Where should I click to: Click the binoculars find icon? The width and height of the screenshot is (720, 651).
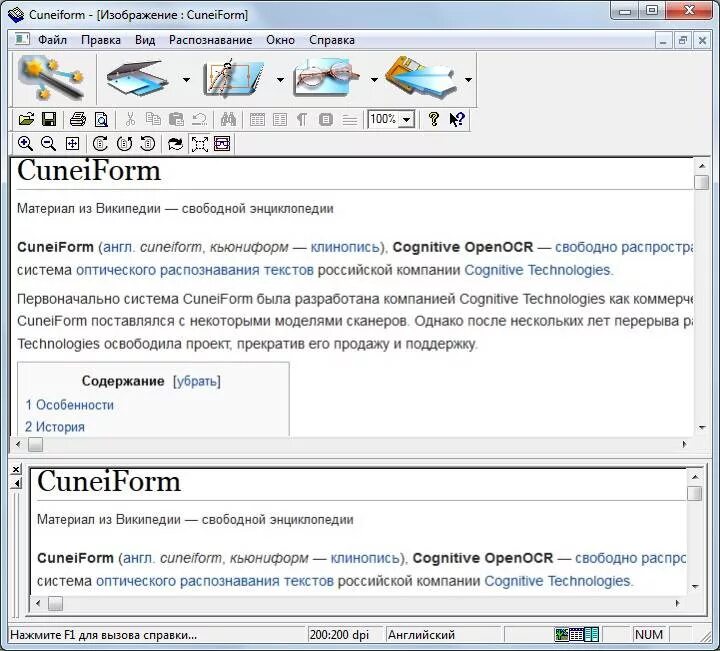point(228,119)
